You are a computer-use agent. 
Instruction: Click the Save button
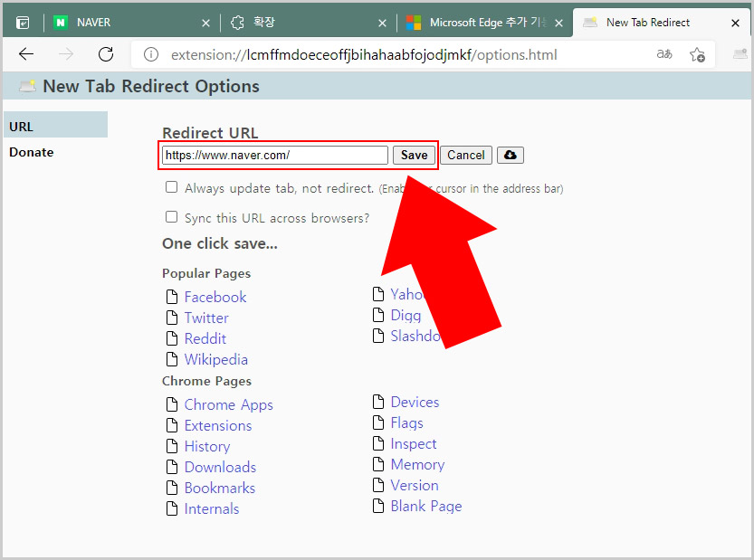(x=414, y=156)
